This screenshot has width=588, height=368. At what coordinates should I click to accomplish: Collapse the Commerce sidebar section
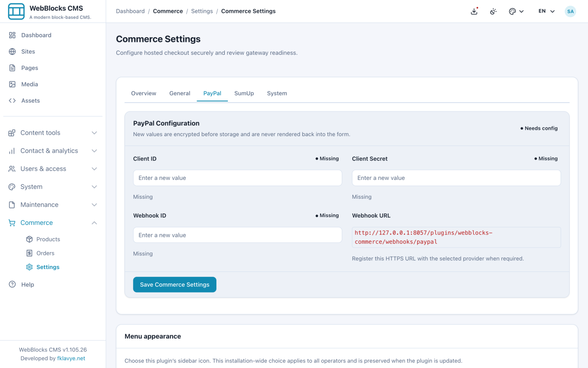(x=53, y=222)
